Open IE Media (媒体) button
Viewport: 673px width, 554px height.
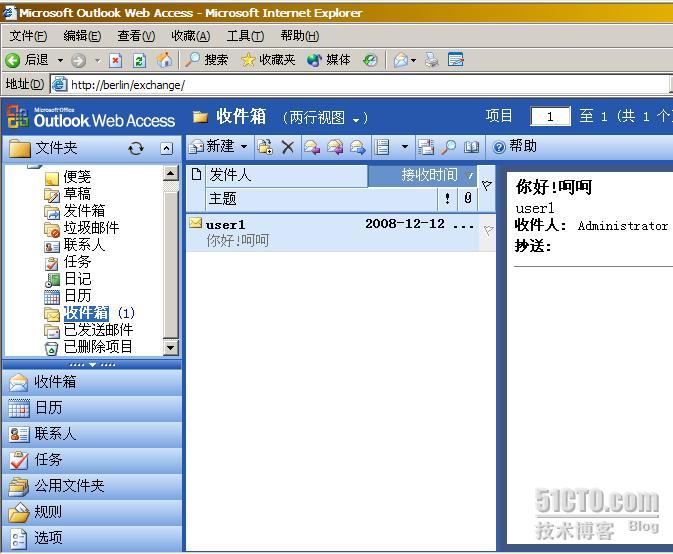point(329,60)
